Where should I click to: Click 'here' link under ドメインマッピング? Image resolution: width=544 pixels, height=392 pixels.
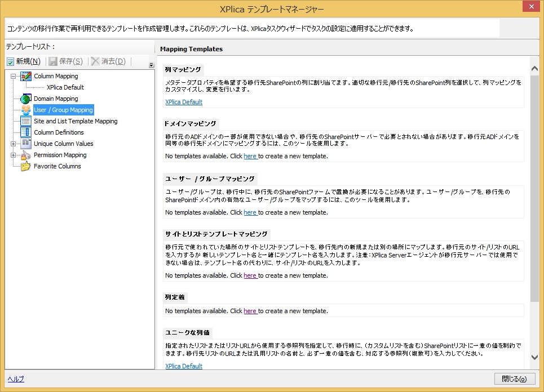[250, 156]
